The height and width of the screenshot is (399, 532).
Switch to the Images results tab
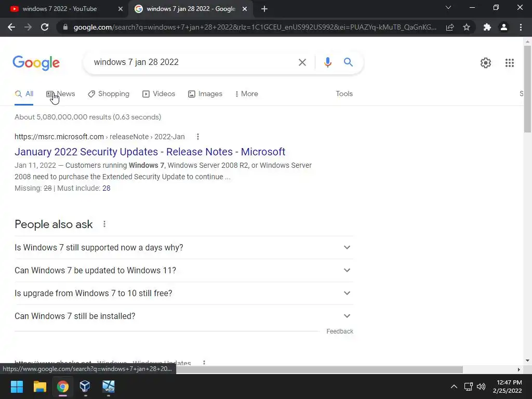[x=205, y=94]
